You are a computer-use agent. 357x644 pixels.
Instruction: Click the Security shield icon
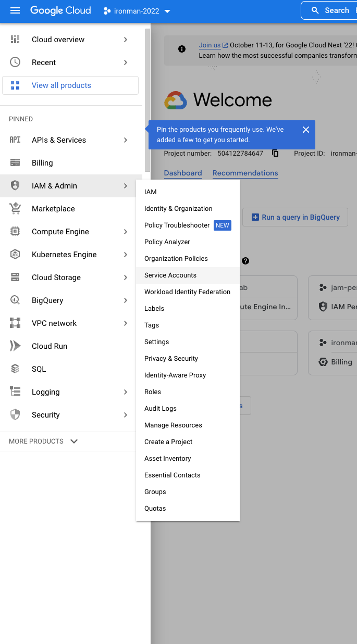(x=15, y=415)
